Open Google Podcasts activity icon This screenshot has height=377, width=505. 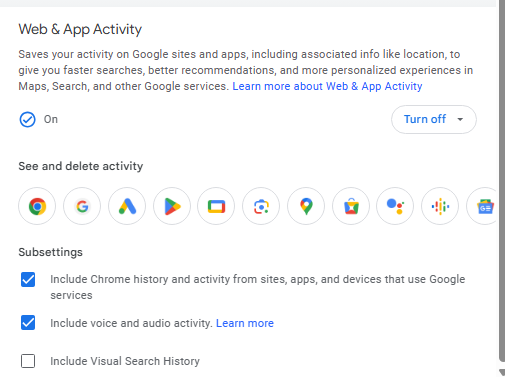click(440, 206)
